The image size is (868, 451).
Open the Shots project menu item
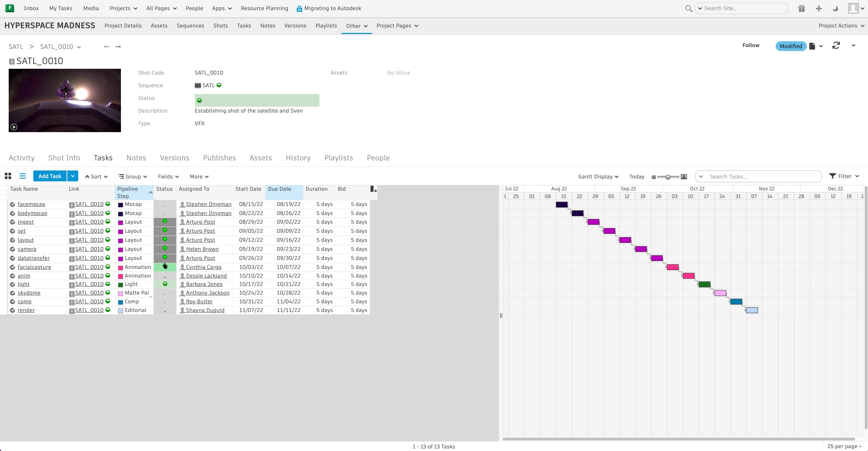221,26
